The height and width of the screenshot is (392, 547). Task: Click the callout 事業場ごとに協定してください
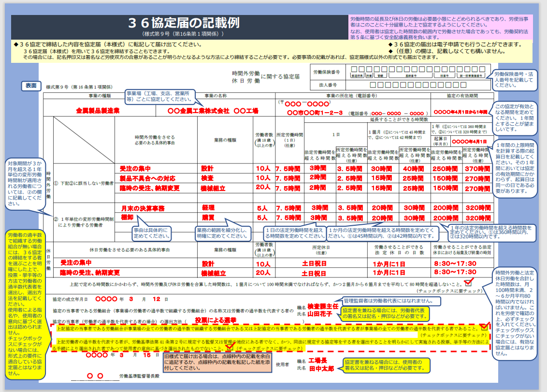160,96
